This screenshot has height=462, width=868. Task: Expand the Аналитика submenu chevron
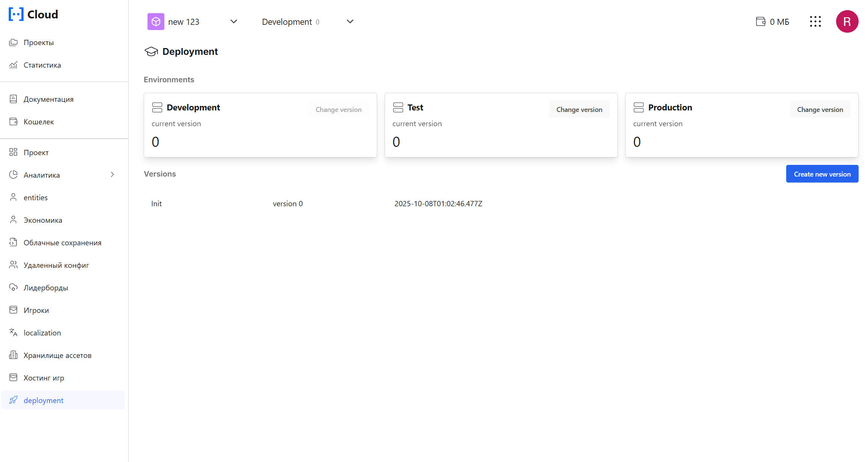click(112, 175)
